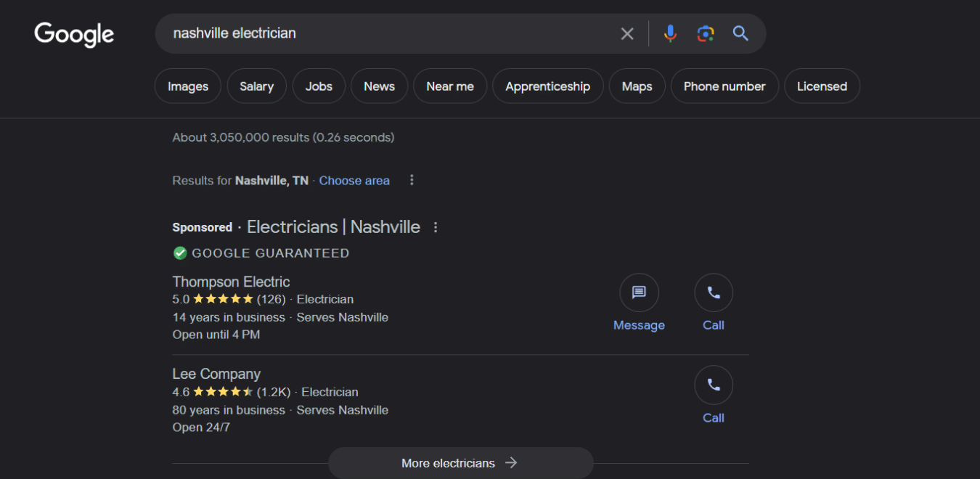Select the Phone number filter chip

724,86
